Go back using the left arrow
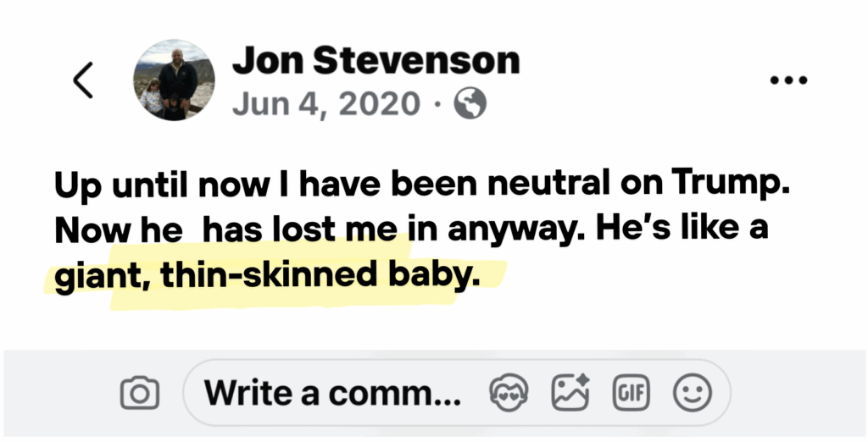The height and width of the screenshot is (442, 868). tap(82, 80)
